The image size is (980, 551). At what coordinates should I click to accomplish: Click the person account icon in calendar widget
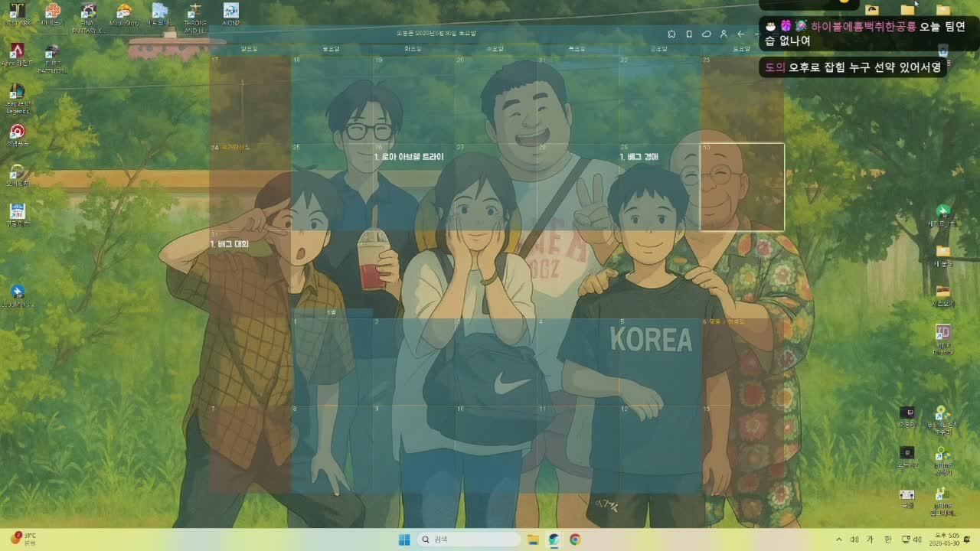pyautogui.click(x=724, y=34)
